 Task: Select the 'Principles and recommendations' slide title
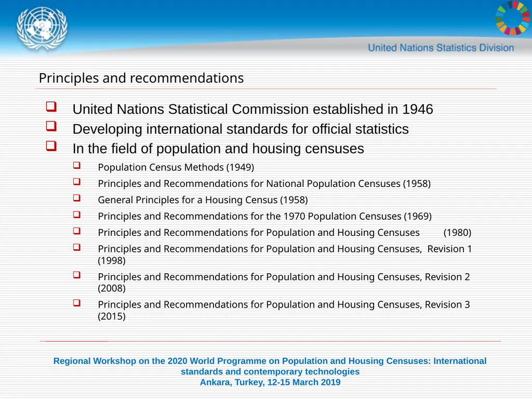pyautogui.click(x=141, y=78)
